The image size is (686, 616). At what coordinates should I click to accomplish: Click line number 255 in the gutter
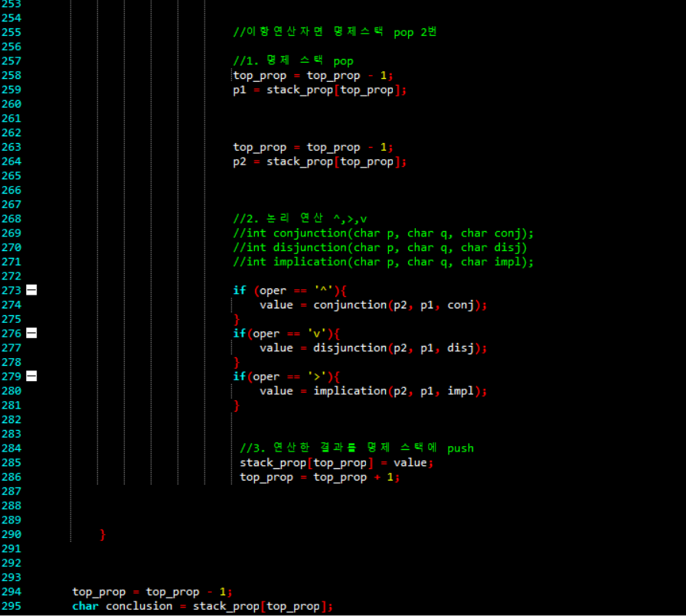[11, 32]
